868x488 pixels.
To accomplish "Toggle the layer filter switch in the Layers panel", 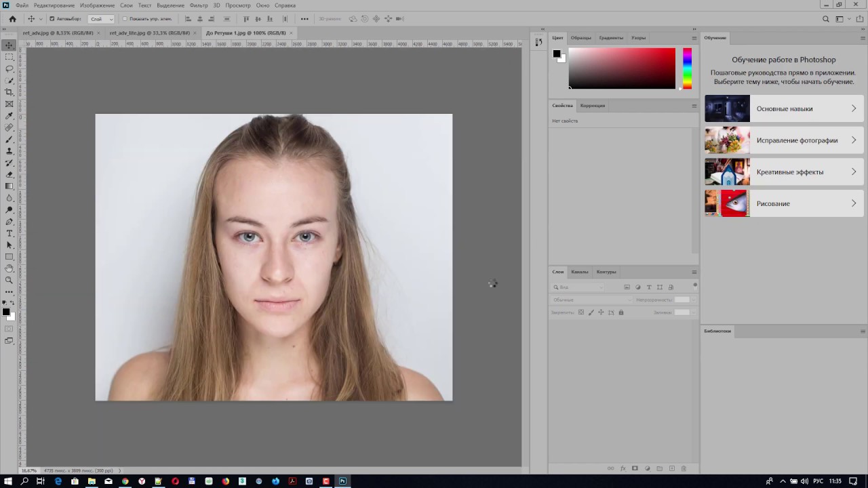I will 695,285.
